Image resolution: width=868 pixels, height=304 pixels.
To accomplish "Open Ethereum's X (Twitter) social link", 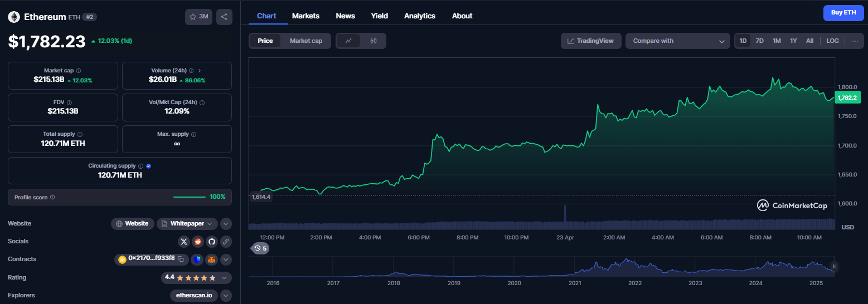I will 185,242.
